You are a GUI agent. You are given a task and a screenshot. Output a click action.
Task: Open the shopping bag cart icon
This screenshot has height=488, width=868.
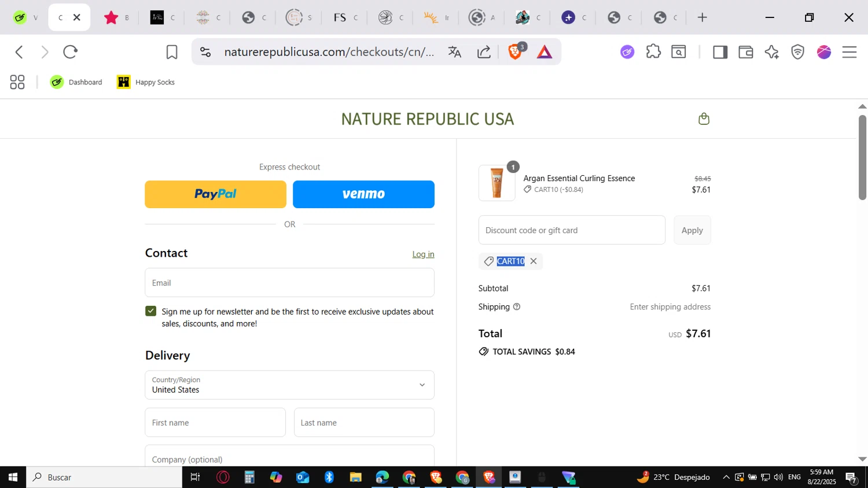(704, 119)
